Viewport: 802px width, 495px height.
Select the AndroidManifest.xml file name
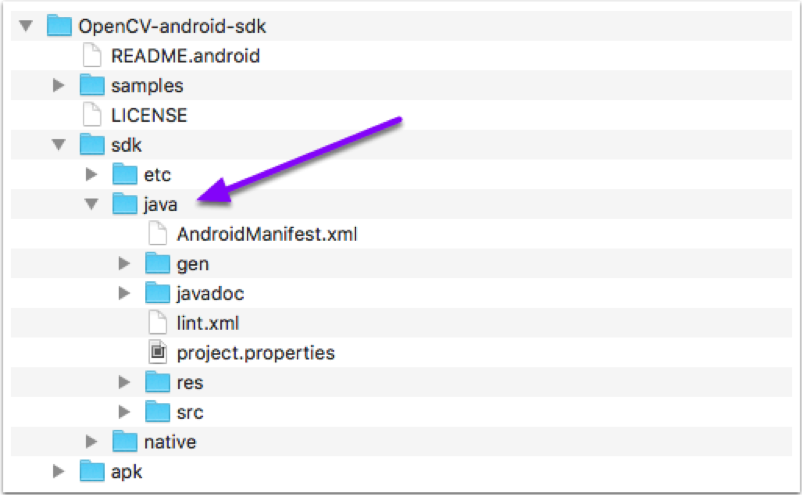coord(267,234)
